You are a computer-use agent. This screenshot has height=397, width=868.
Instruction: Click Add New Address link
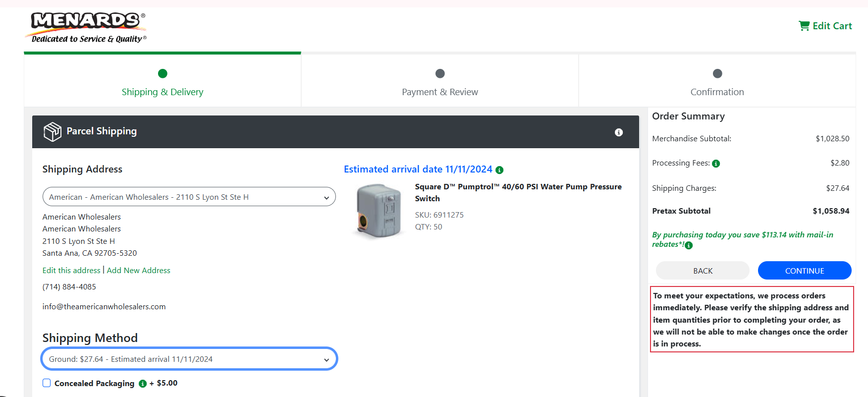pos(139,271)
